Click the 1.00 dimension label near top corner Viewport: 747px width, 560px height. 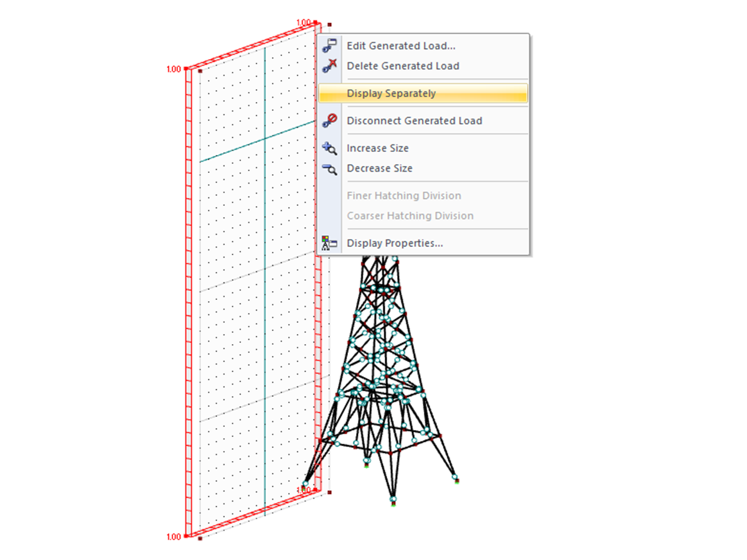pyautogui.click(x=303, y=22)
